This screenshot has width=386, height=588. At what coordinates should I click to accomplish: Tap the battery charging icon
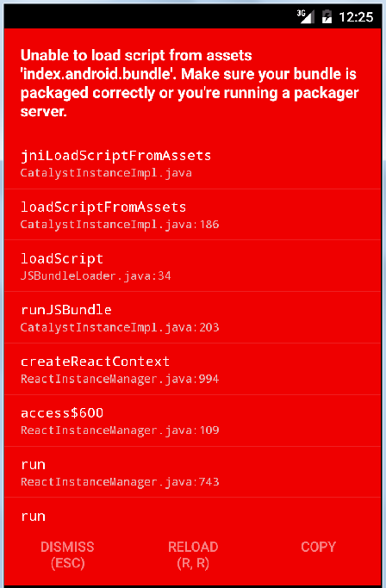tap(327, 17)
